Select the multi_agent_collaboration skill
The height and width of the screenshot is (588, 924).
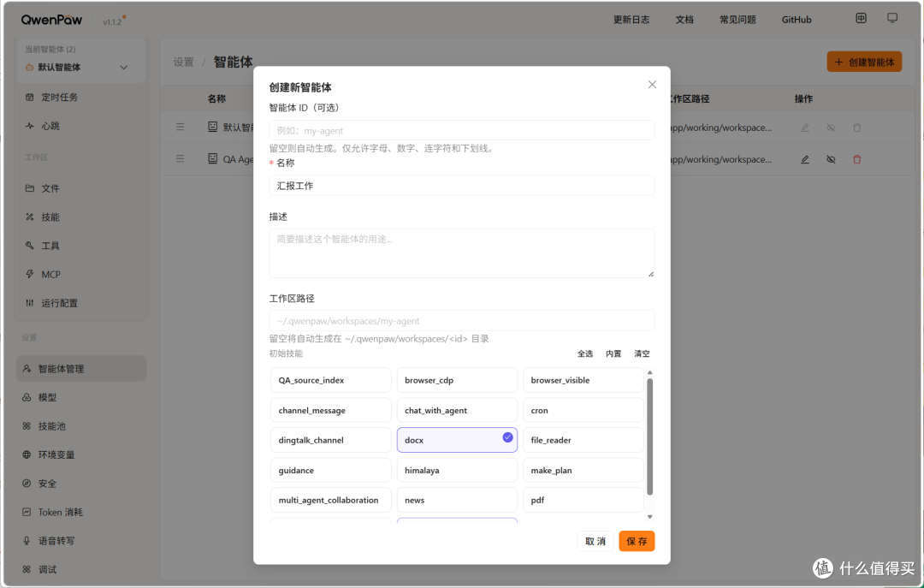330,500
